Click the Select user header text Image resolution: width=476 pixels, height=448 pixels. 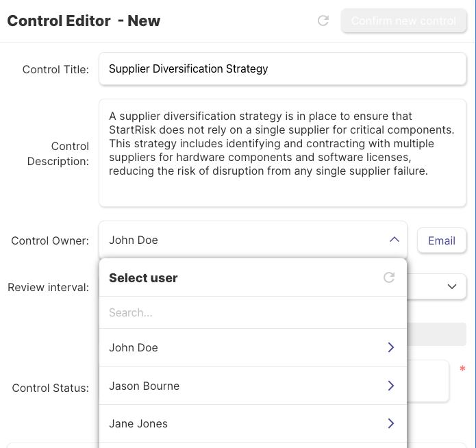click(143, 278)
